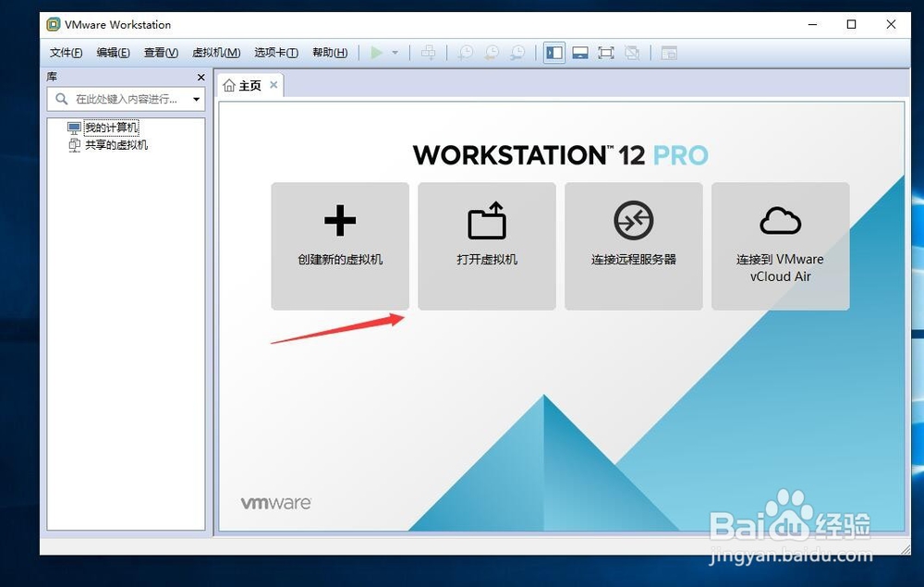Click the library search input field
Viewport: 924px width, 587px height.
click(126, 99)
